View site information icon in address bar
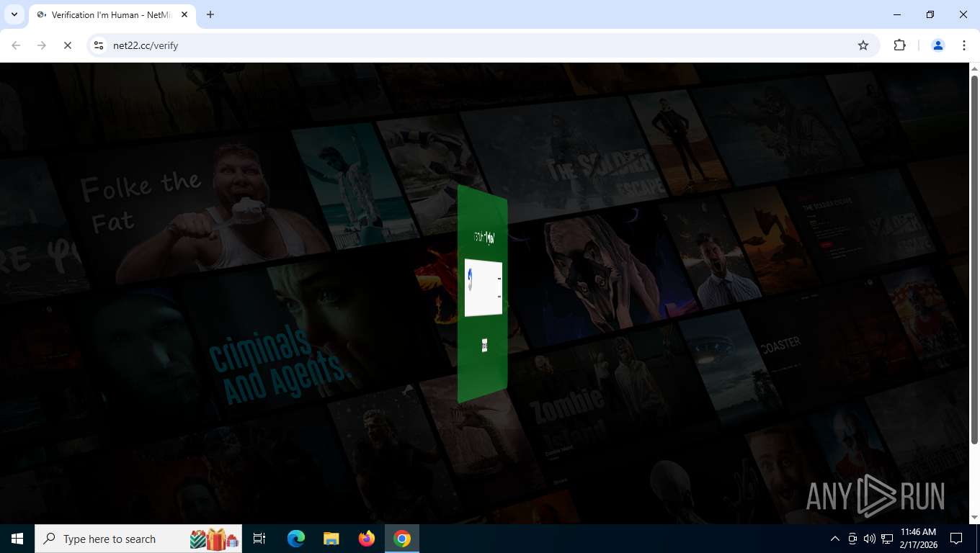The image size is (980, 553). pos(99,45)
